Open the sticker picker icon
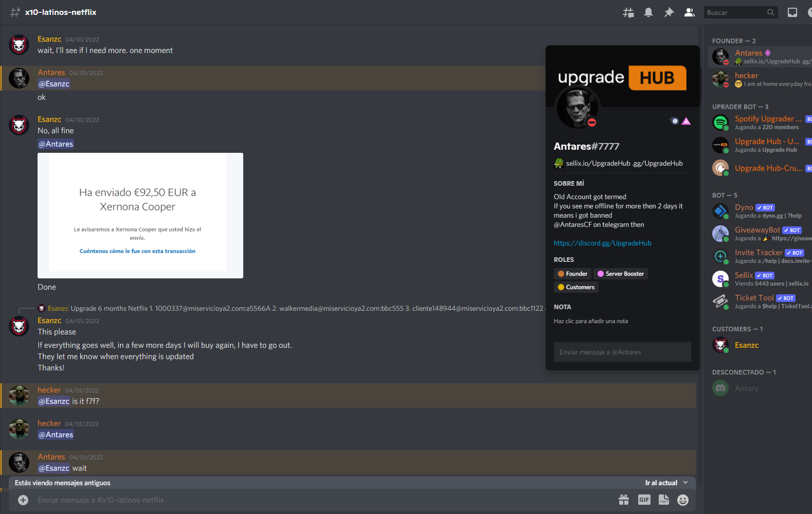 (x=664, y=500)
